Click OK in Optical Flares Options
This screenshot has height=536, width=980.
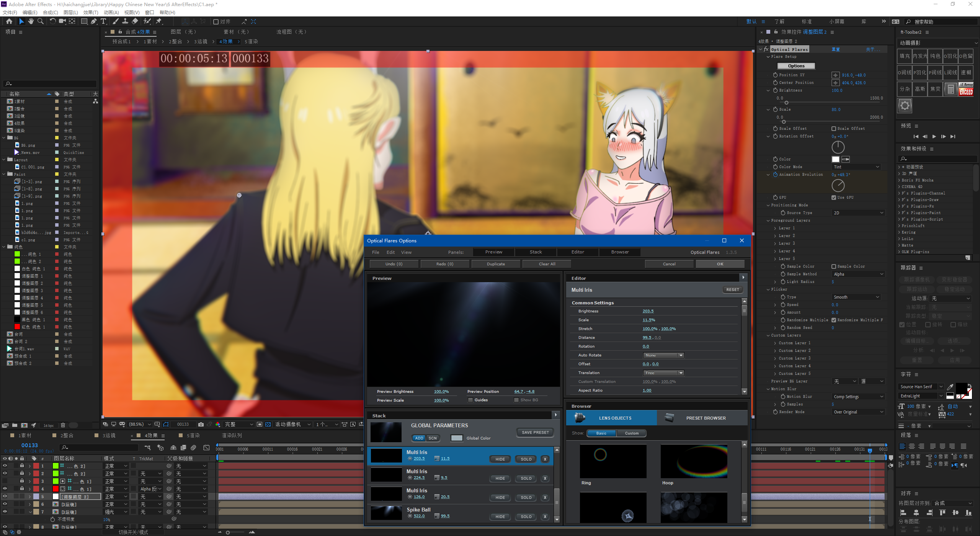point(720,264)
